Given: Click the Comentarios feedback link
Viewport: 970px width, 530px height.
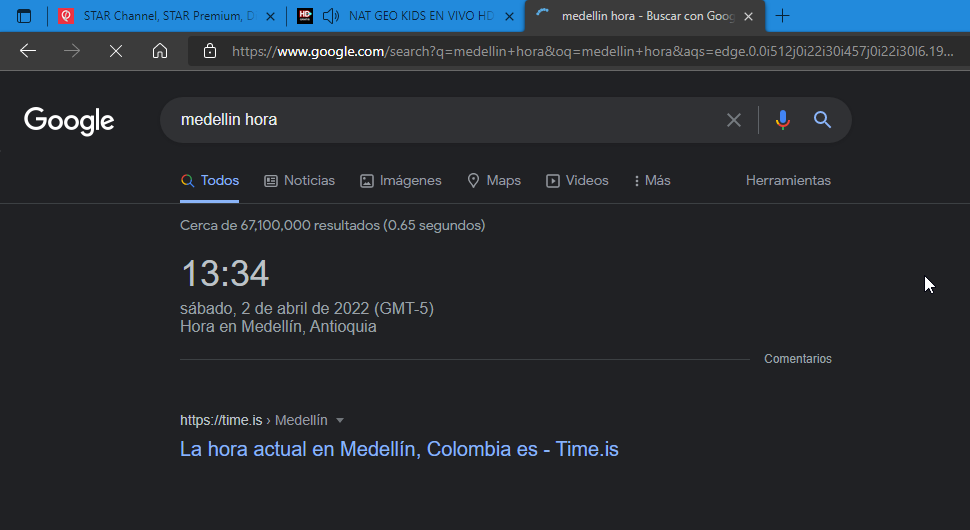Looking at the screenshot, I should coord(797,359).
